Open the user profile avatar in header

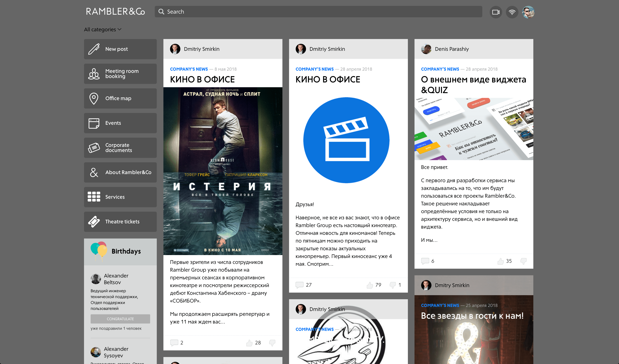[528, 12]
